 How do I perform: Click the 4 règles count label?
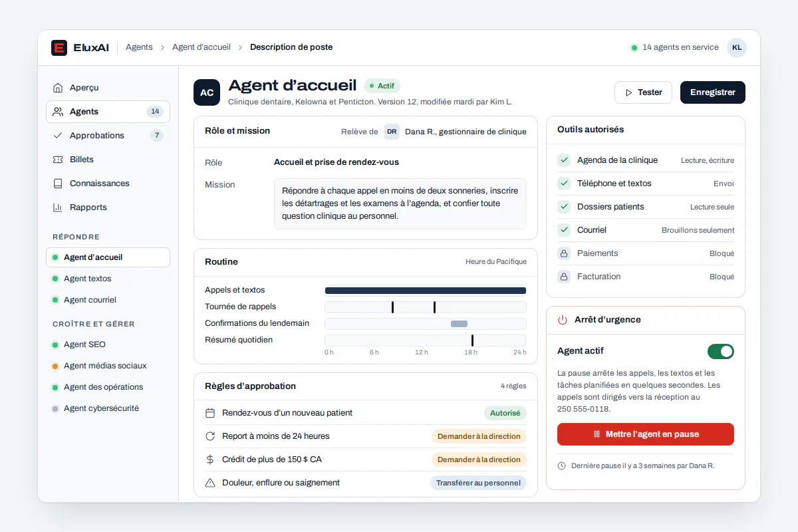click(x=513, y=386)
